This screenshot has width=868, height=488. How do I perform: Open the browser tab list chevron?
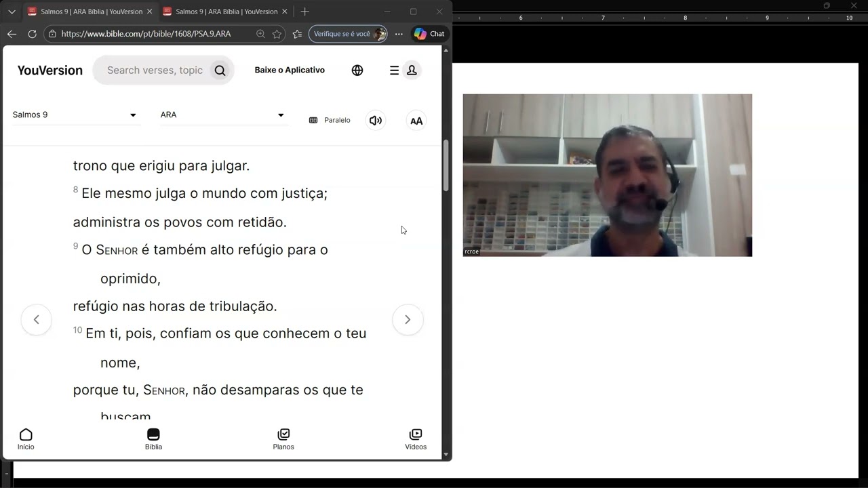pos(12,12)
